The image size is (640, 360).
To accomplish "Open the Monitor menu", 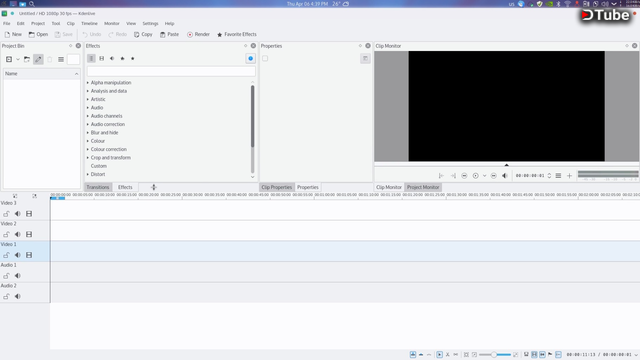I will (x=111, y=24).
